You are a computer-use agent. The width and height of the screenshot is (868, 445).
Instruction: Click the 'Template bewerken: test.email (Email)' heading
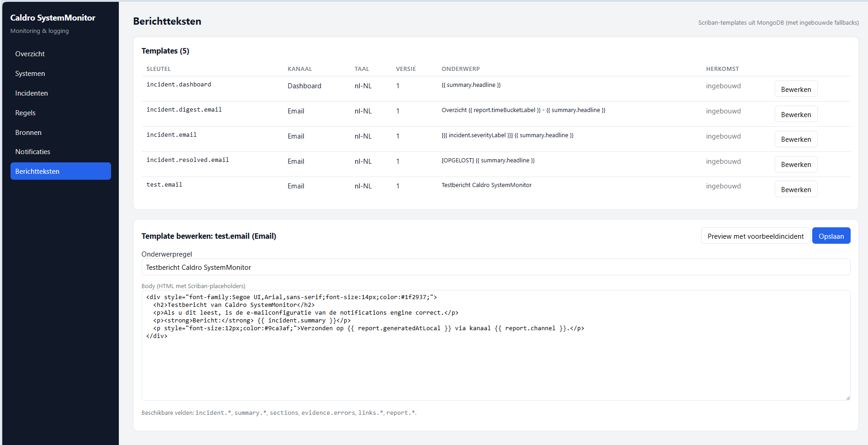click(209, 236)
